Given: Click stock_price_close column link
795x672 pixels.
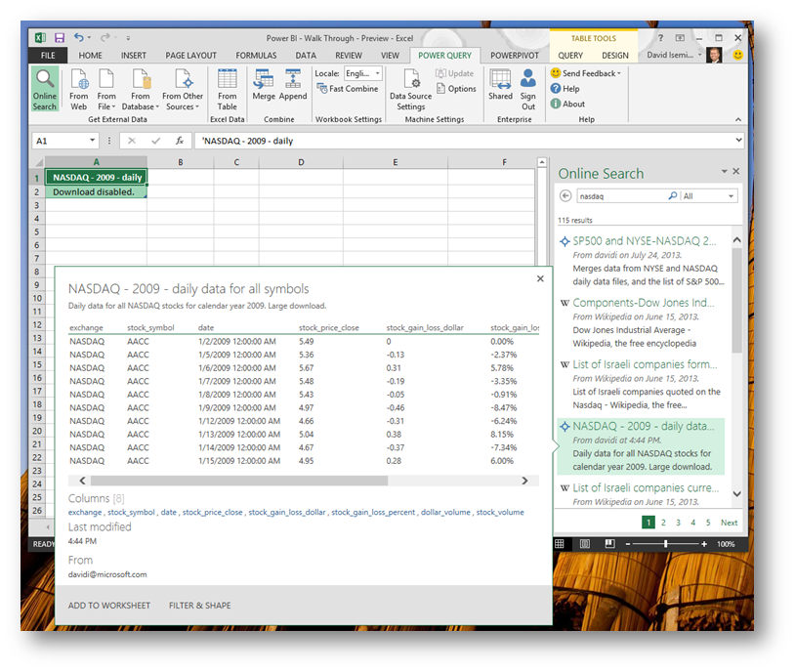Looking at the screenshot, I should (x=213, y=512).
